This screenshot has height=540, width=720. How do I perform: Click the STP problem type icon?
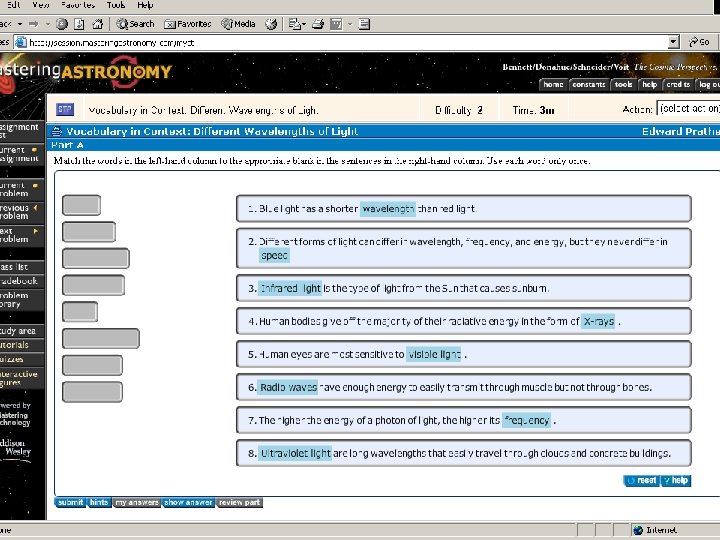coord(65,109)
